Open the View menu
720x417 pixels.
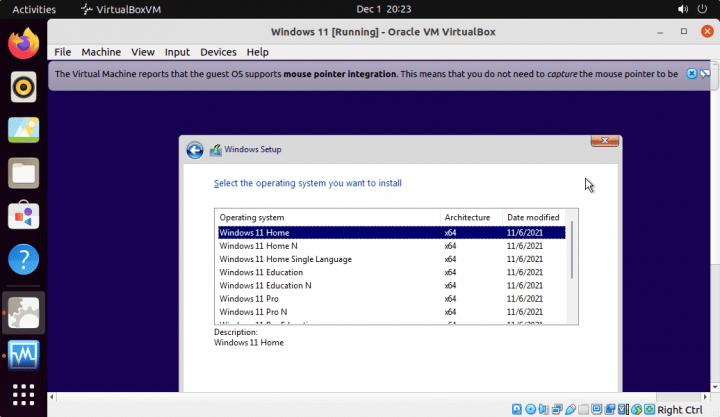point(143,52)
